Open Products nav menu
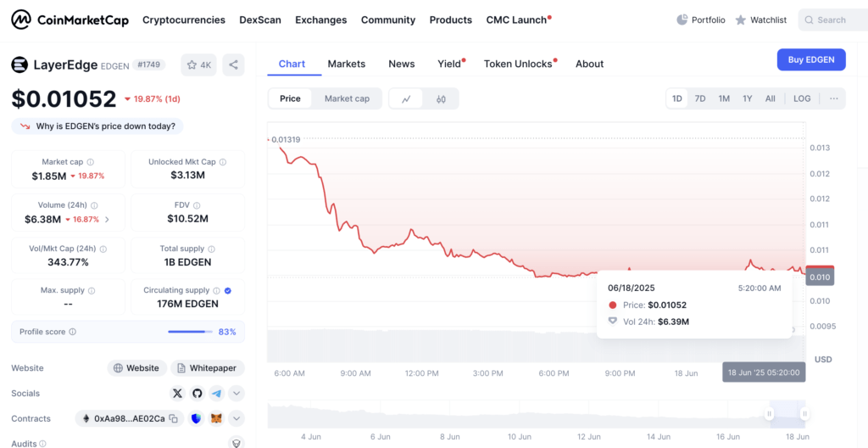The width and height of the screenshot is (868, 448). click(451, 20)
